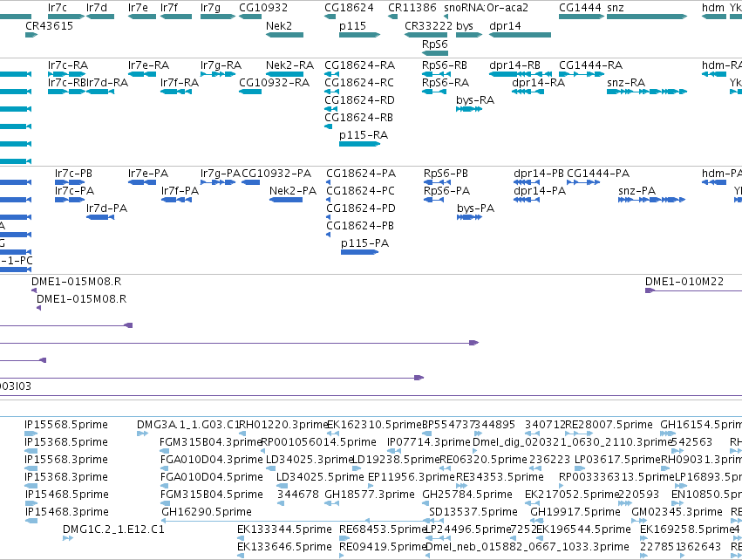Click the snz gene bar
Screen dimensions: 742x560
coord(647,17)
